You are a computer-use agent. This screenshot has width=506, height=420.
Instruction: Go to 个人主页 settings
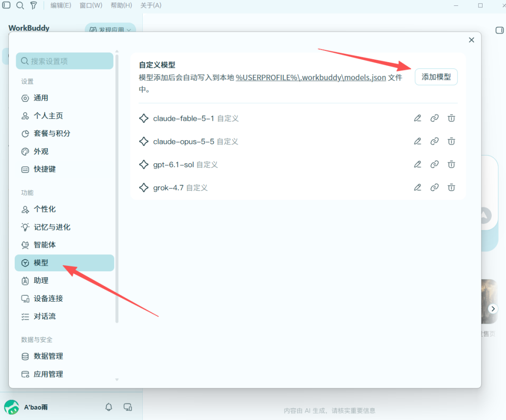pos(65,115)
